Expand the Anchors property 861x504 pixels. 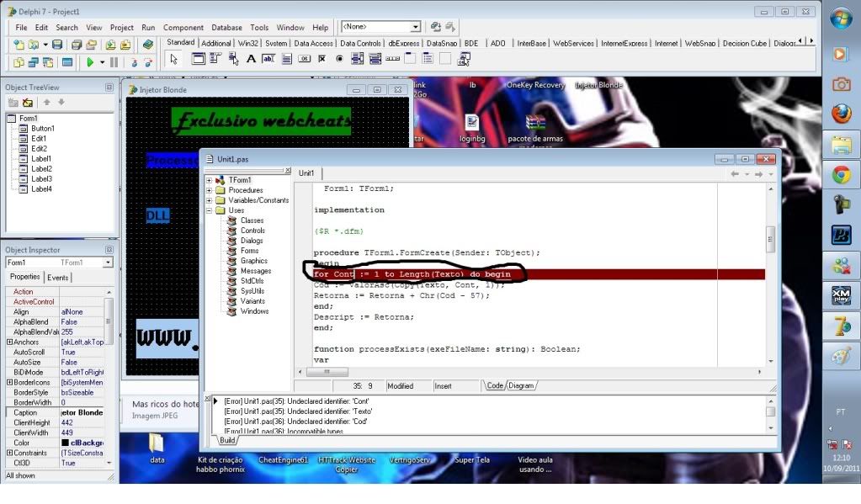(x=9, y=342)
